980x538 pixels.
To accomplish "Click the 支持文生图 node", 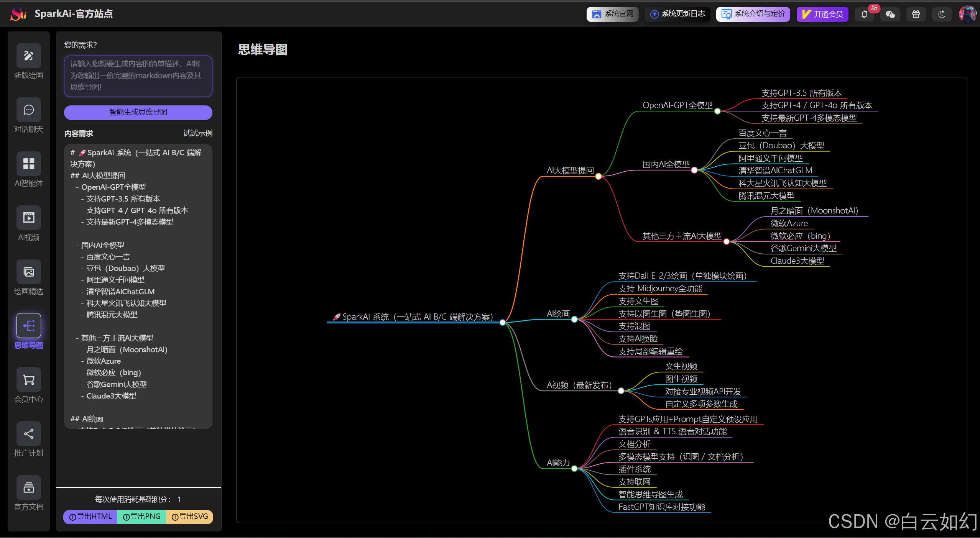I will [x=639, y=301].
